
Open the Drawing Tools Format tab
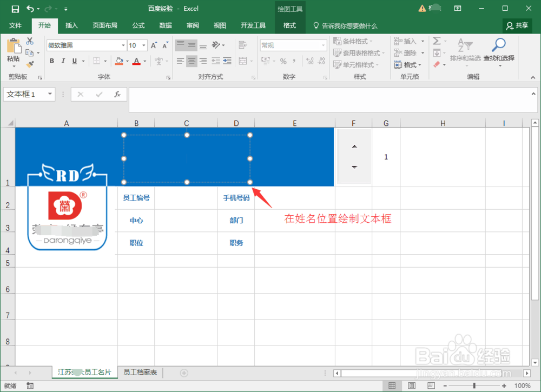pos(289,25)
